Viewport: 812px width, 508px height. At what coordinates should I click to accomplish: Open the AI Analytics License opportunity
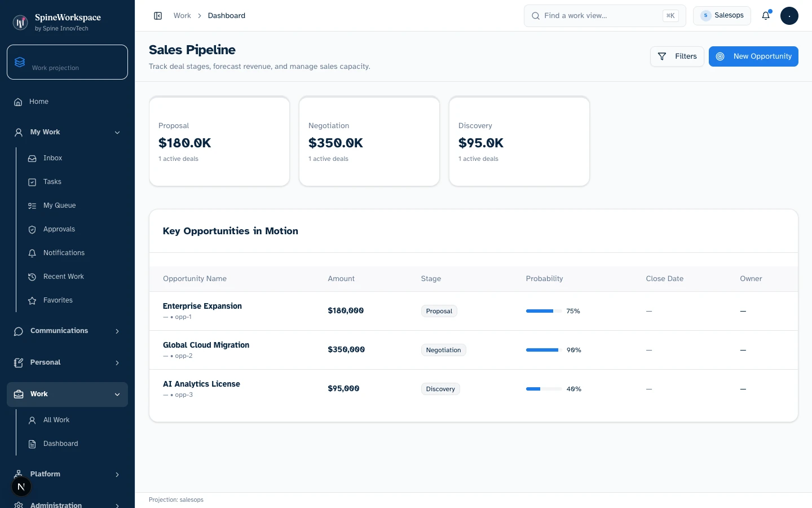pos(201,384)
